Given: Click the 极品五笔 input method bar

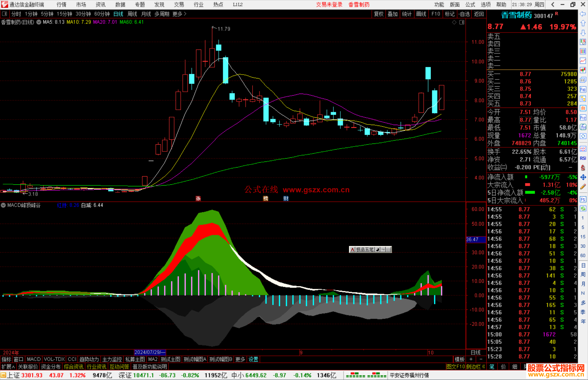Looking at the screenshot, I should (x=370, y=249).
